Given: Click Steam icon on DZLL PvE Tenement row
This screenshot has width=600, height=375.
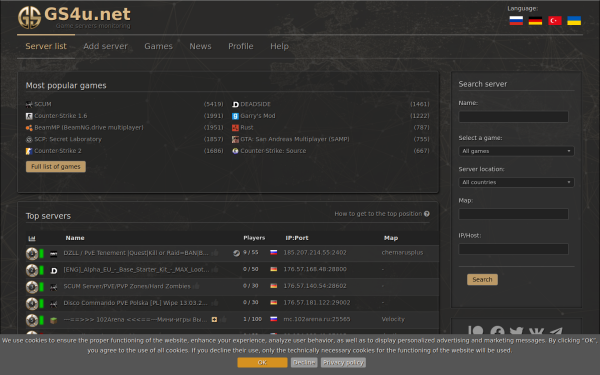Looking at the screenshot, I should (x=236, y=253).
